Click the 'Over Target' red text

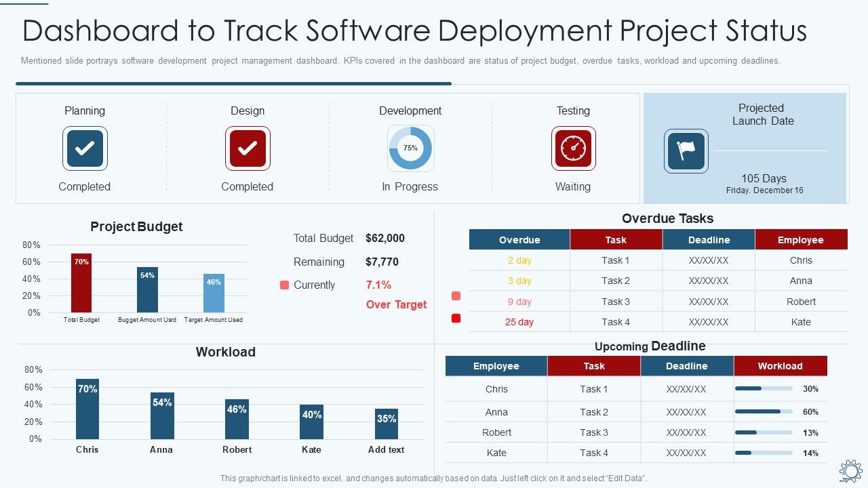tap(397, 304)
